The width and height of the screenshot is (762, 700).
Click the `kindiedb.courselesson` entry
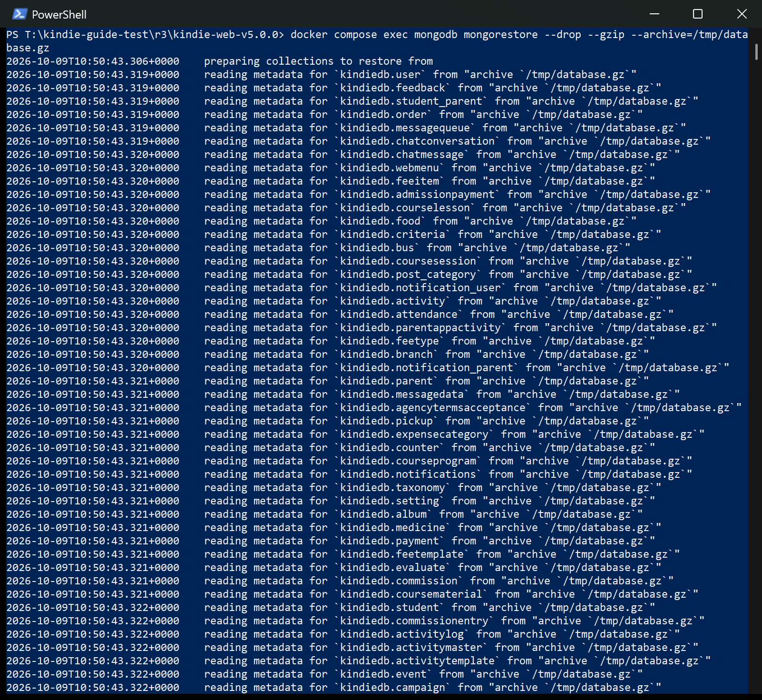(x=405, y=208)
